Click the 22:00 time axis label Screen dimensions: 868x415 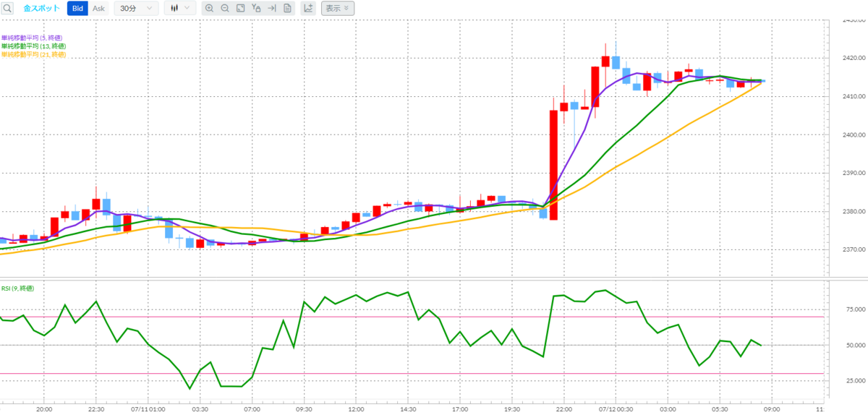click(564, 408)
